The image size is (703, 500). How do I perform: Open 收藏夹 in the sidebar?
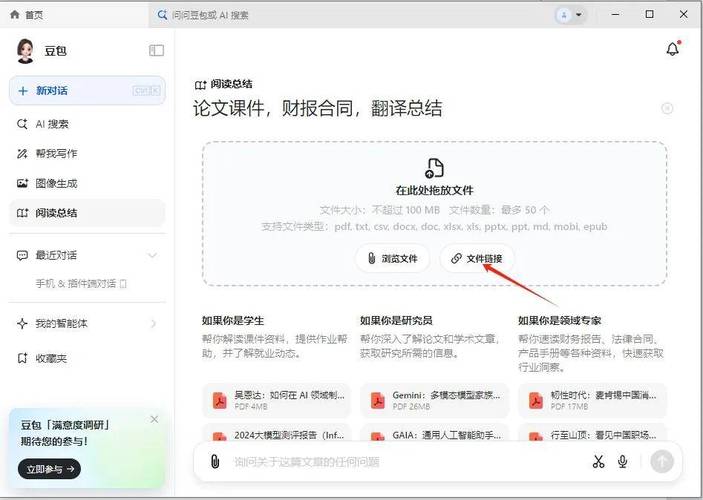(x=87, y=358)
